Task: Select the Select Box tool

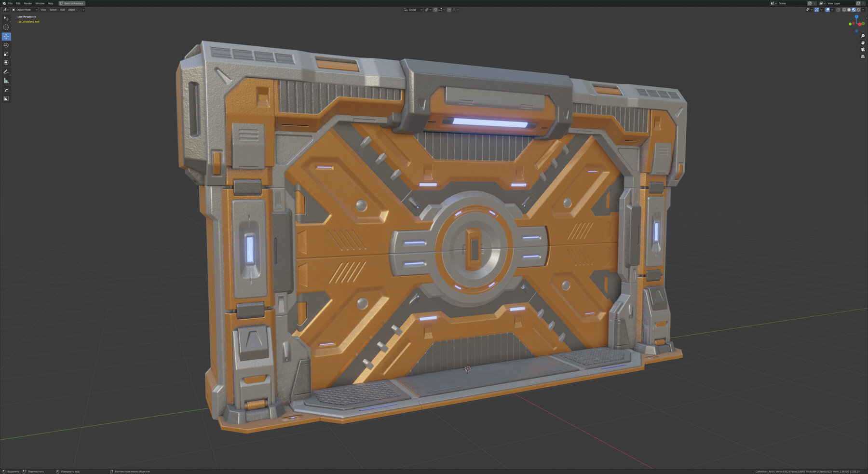Action: coord(6,18)
